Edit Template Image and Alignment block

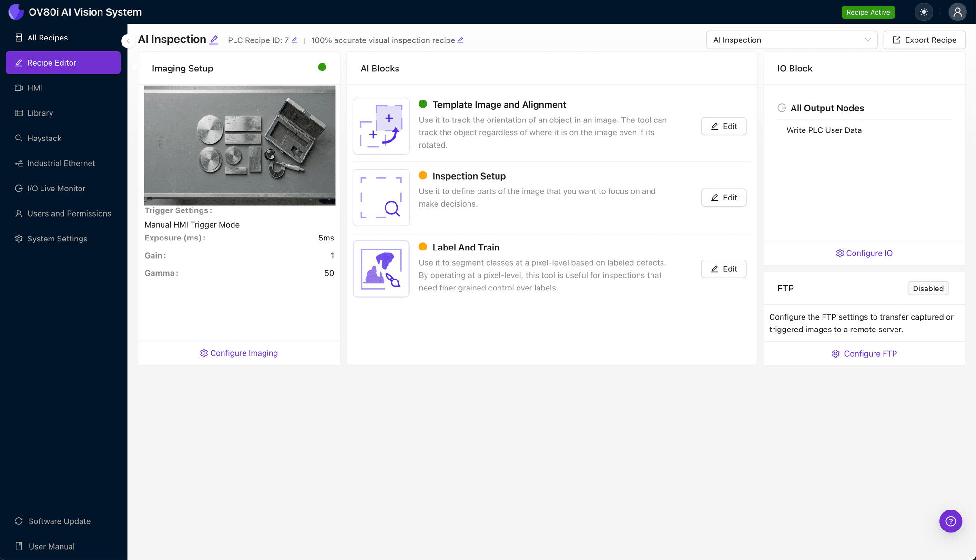724,126
